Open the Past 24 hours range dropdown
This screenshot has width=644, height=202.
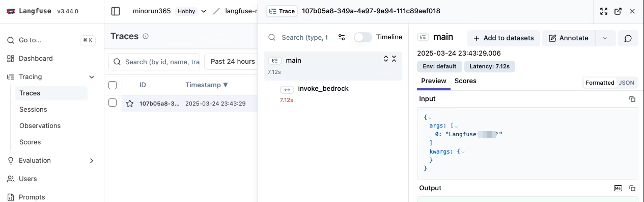pyautogui.click(x=233, y=62)
